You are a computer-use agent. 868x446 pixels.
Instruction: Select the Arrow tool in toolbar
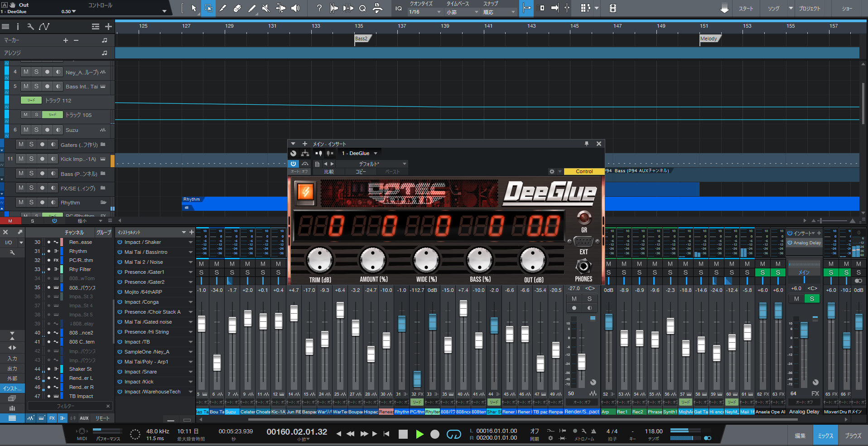point(194,8)
